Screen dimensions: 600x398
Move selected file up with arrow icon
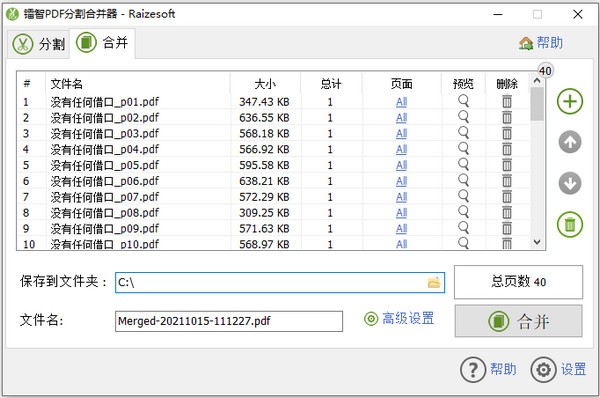coord(570,142)
